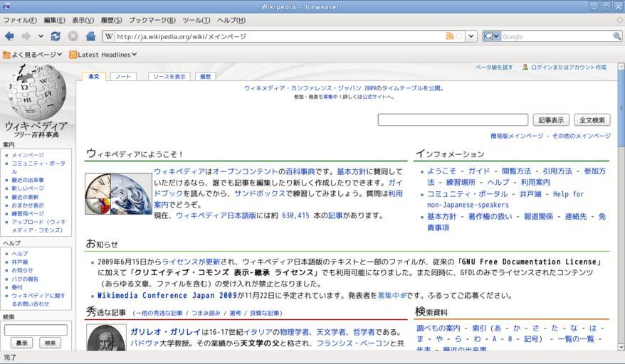Click the greyed-out Stop loading icon
The height and width of the screenshot is (364, 625).
73,36
